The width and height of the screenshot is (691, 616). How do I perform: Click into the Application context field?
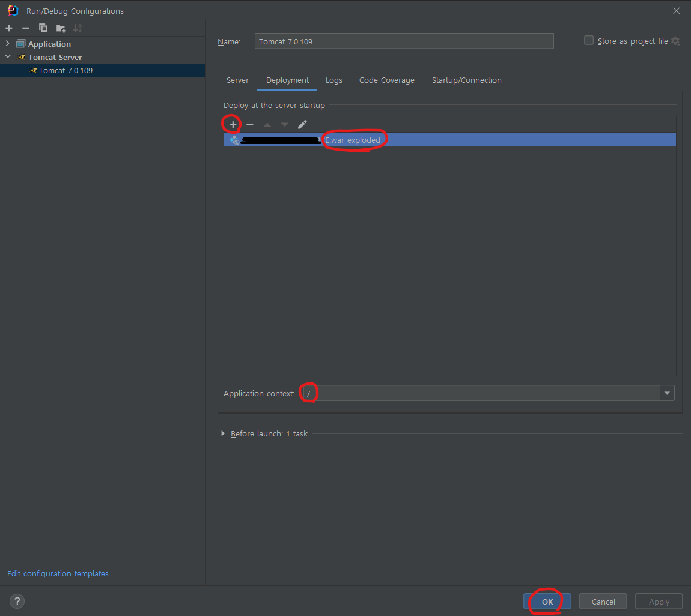pyautogui.click(x=481, y=393)
